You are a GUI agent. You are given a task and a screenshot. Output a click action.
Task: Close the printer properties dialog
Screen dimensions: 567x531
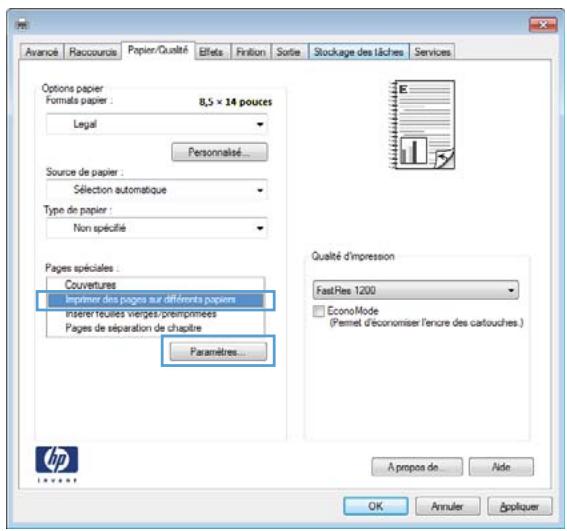pos(543,25)
